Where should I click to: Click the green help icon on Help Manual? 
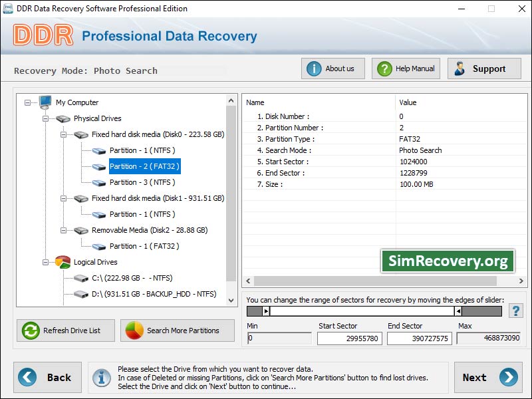[384, 68]
